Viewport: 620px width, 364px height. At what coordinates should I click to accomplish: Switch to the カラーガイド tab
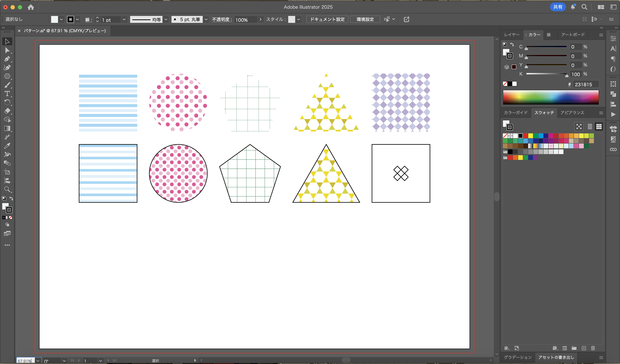pos(516,113)
